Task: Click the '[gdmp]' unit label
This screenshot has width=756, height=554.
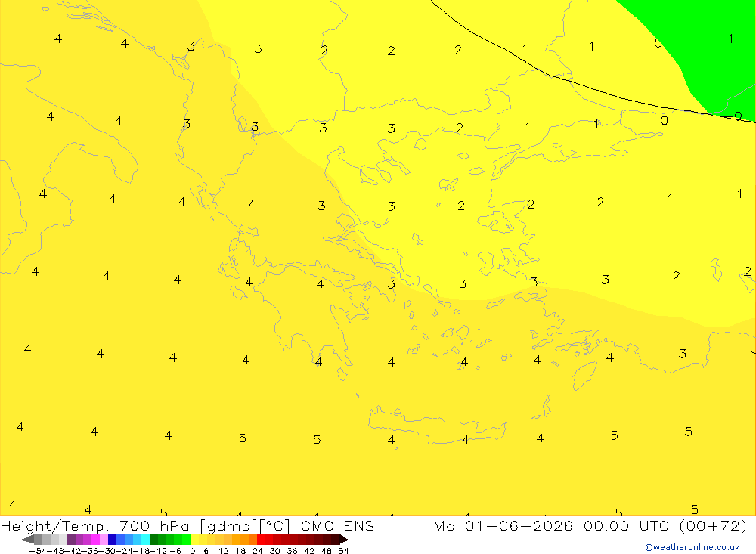Action: click(x=227, y=525)
